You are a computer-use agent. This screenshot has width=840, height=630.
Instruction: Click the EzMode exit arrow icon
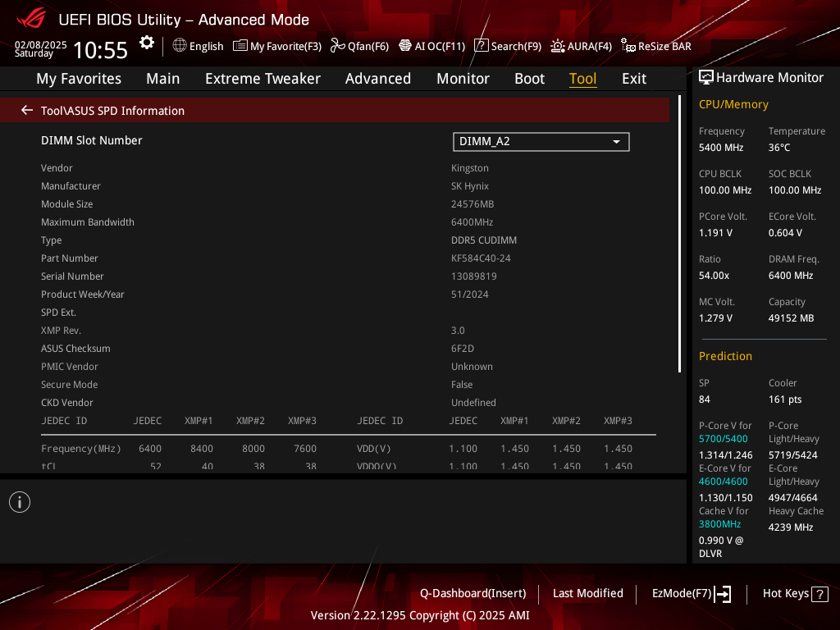click(723, 594)
